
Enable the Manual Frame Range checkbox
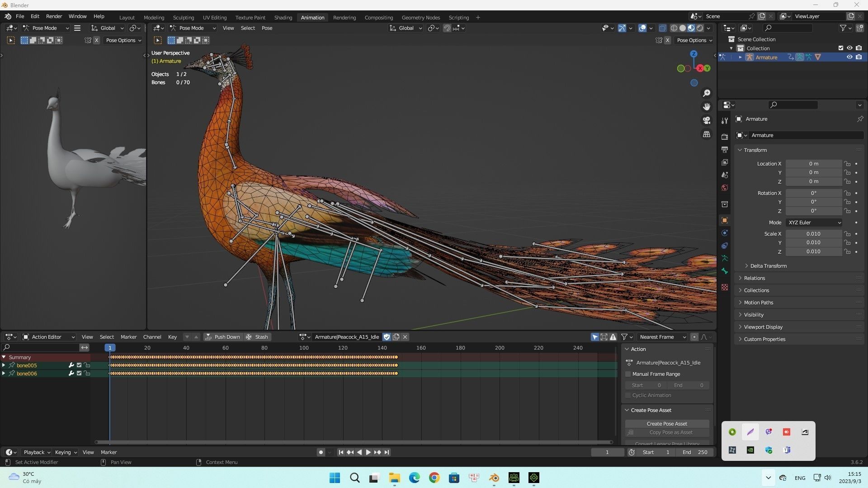[x=628, y=374]
